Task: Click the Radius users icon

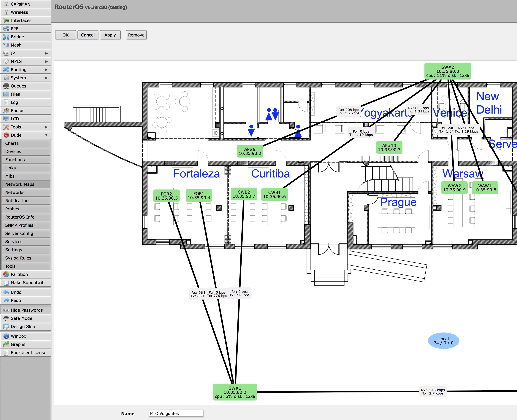Action: click(x=6, y=111)
